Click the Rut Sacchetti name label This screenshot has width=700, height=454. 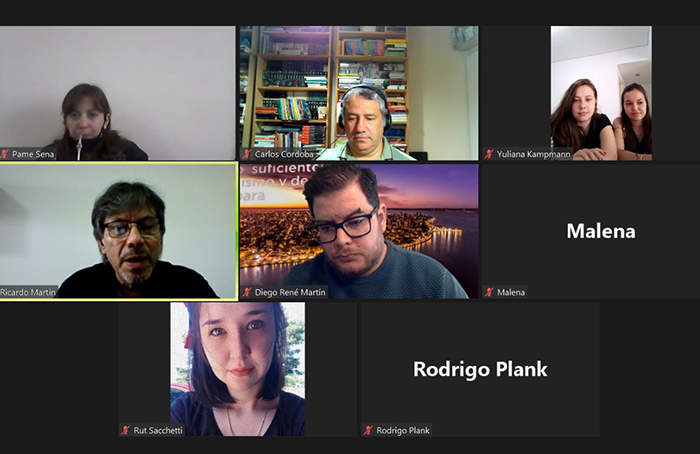point(158,430)
